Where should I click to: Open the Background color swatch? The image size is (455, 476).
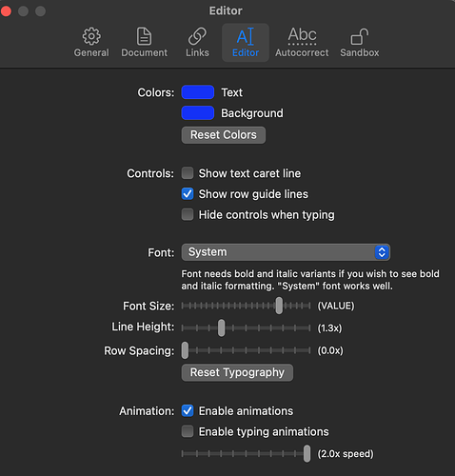(x=198, y=113)
